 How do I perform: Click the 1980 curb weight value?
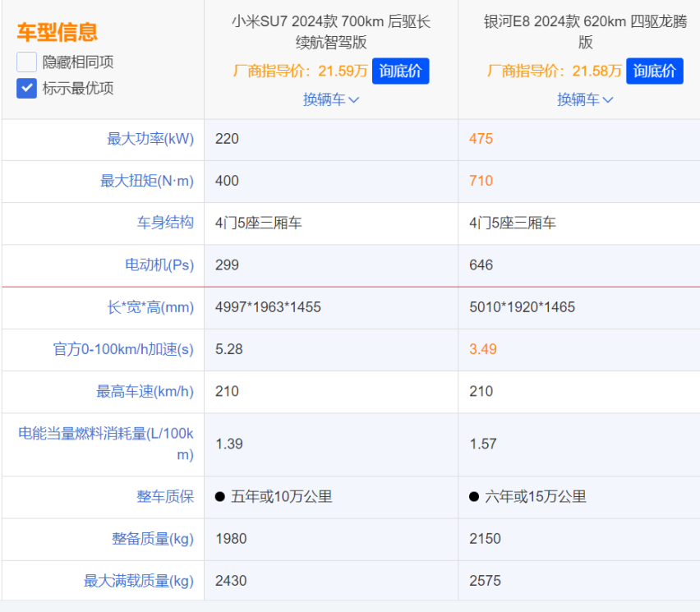231,539
